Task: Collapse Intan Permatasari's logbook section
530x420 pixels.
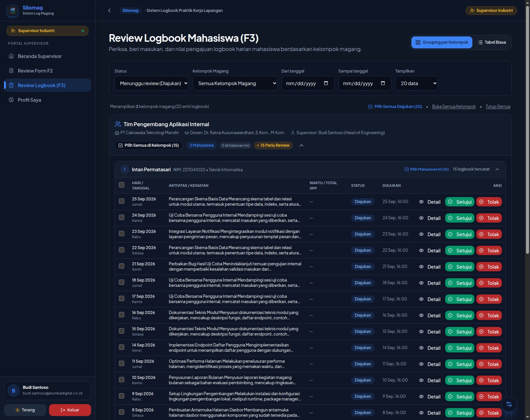Action: (x=497, y=169)
